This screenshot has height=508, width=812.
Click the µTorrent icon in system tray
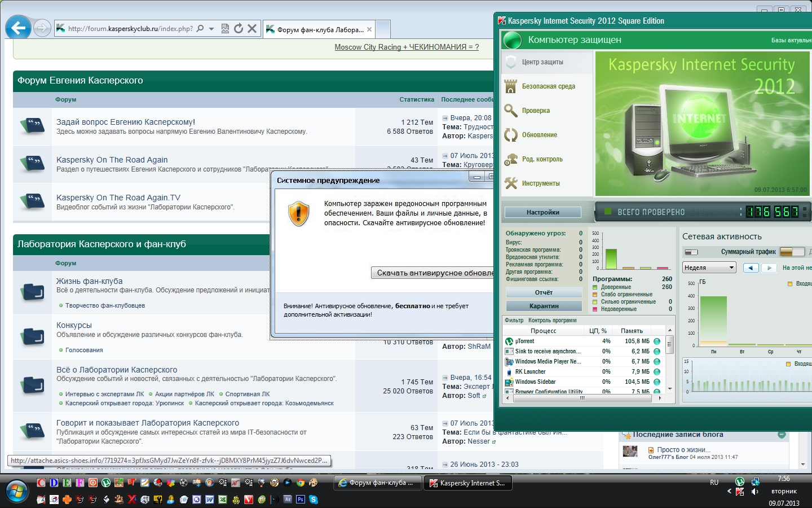pos(739,481)
